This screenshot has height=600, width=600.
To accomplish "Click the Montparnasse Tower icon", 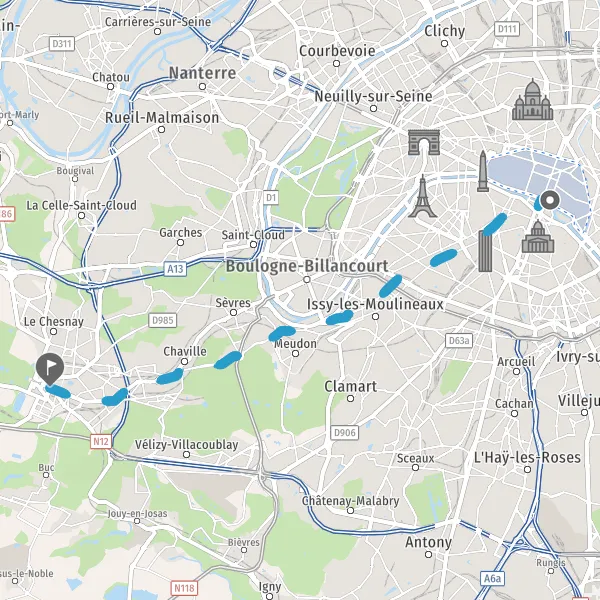I will click(485, 251).
